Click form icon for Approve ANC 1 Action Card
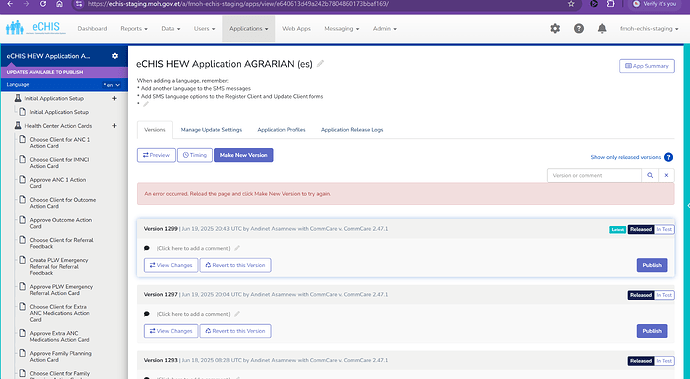 [x=22, y=180]
